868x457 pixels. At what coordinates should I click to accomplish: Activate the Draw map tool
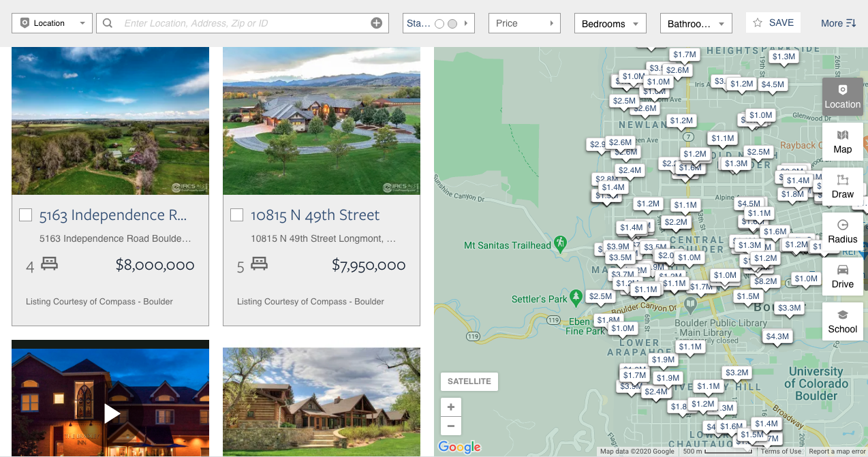click(842, 187)
